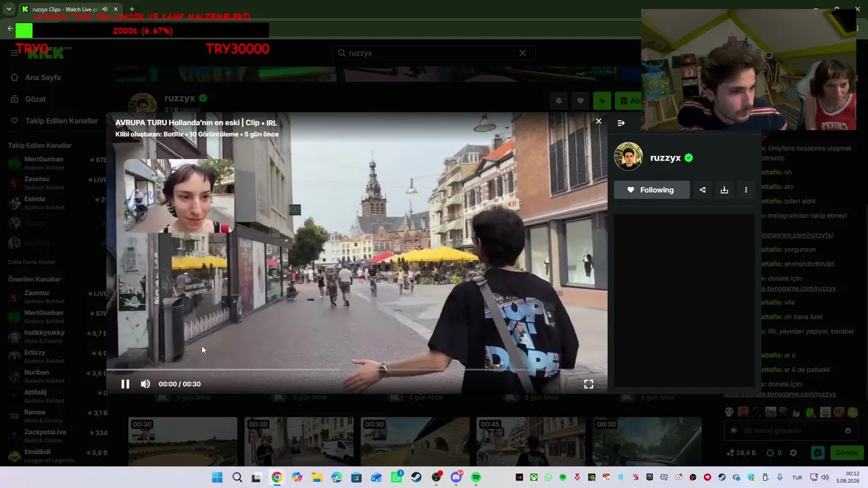The width and height of the screenshot is (868, 488).
Task: Open MertGunhan channel in followed list
Action: (57, 163)
